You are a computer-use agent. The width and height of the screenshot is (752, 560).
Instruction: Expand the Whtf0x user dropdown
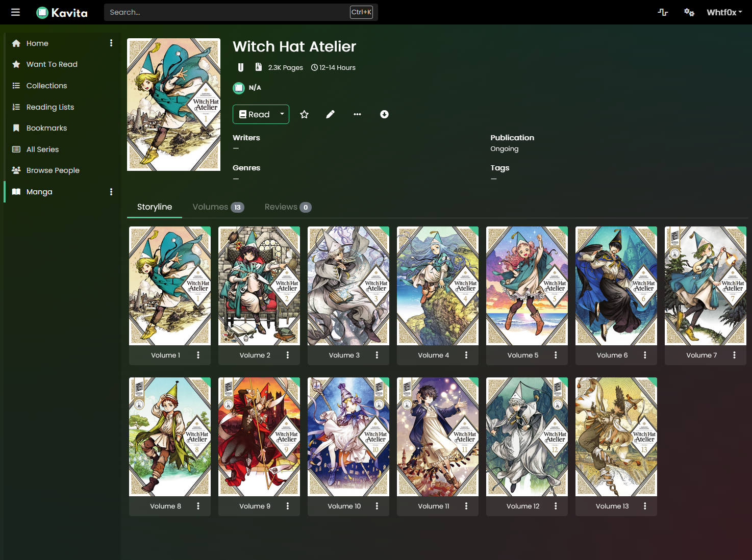point(724,12)
